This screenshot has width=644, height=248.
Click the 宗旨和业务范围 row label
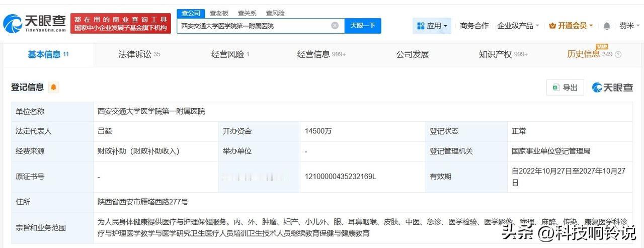[41, 228]
